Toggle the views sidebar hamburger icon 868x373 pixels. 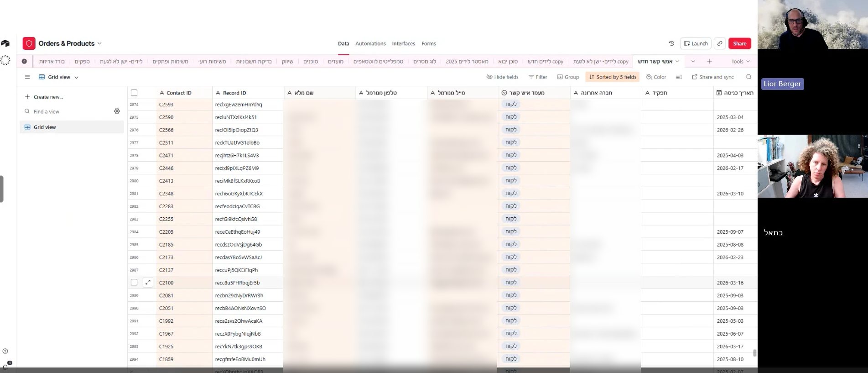click(27, 77)
